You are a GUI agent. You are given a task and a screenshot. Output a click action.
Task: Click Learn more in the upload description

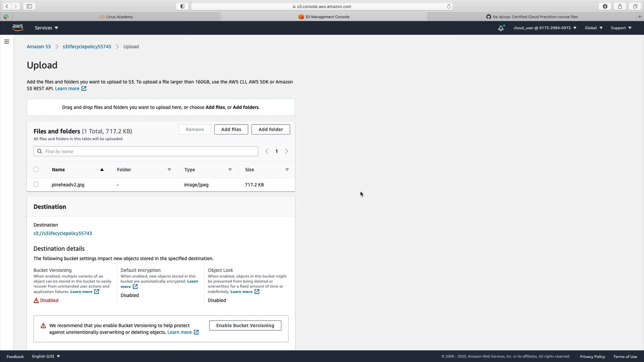coord(67,89)
